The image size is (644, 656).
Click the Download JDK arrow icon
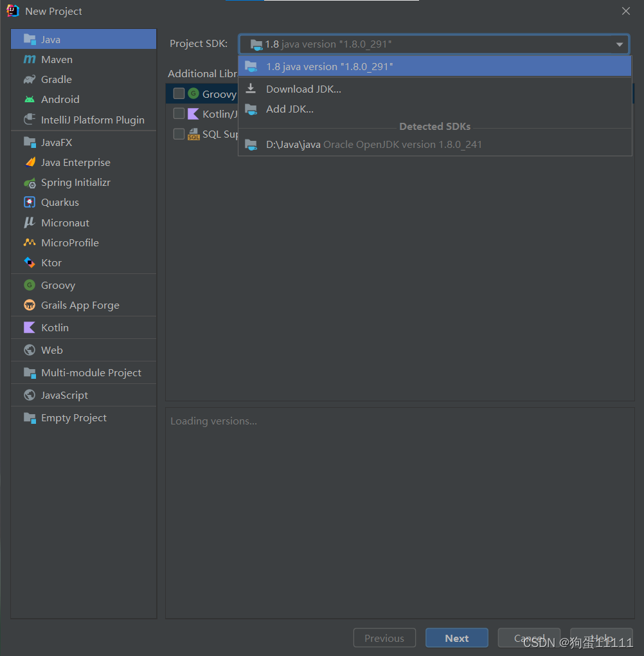pyautogui.click(x=251, y=89)
